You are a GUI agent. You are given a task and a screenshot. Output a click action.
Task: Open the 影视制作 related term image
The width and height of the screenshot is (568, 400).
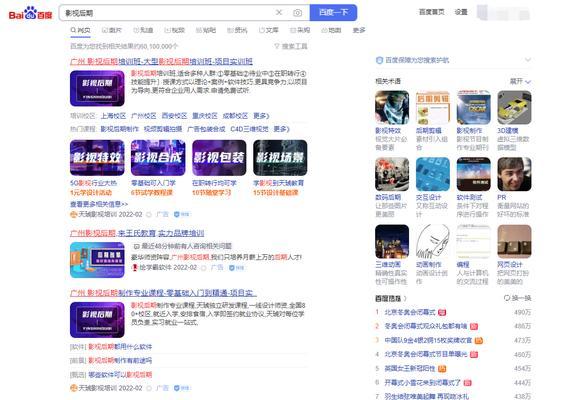pos(473,108)
